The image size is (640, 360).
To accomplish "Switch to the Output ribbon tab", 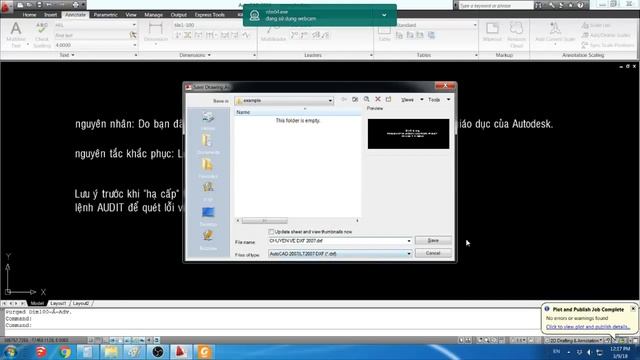I will [x=178, y=15].
